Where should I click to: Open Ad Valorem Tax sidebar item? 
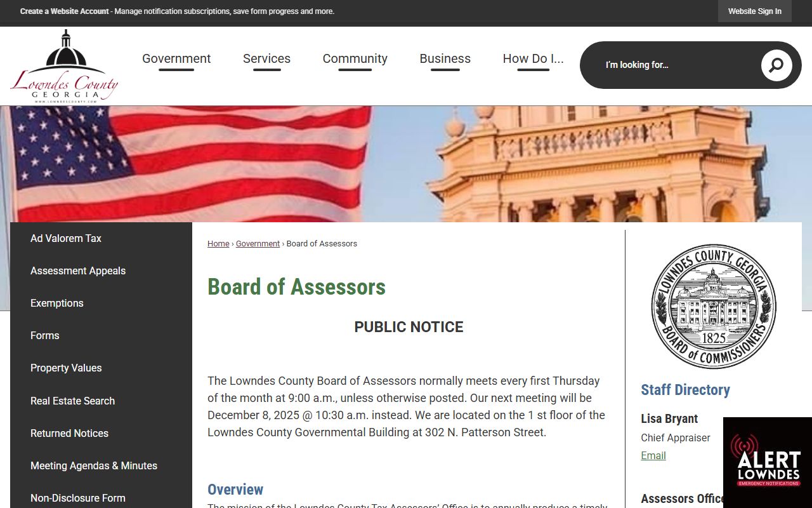click(x=101, y=238)
